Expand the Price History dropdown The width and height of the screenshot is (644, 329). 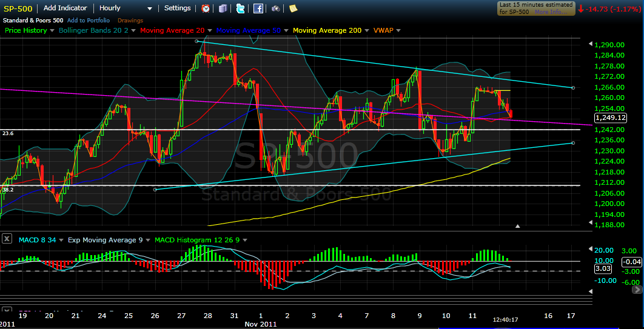click(x=52, y=30)
